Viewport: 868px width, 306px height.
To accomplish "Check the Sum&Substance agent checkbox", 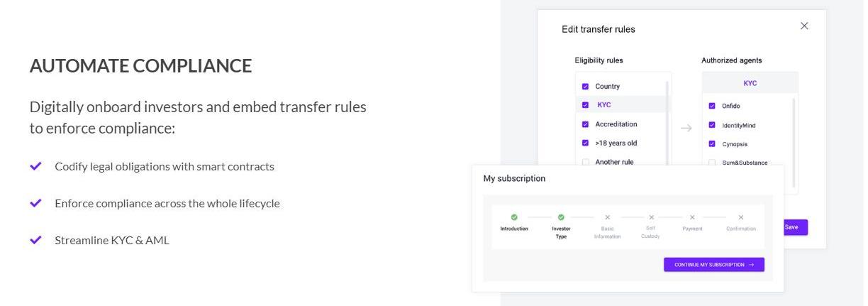I will (x=712, y=163).
